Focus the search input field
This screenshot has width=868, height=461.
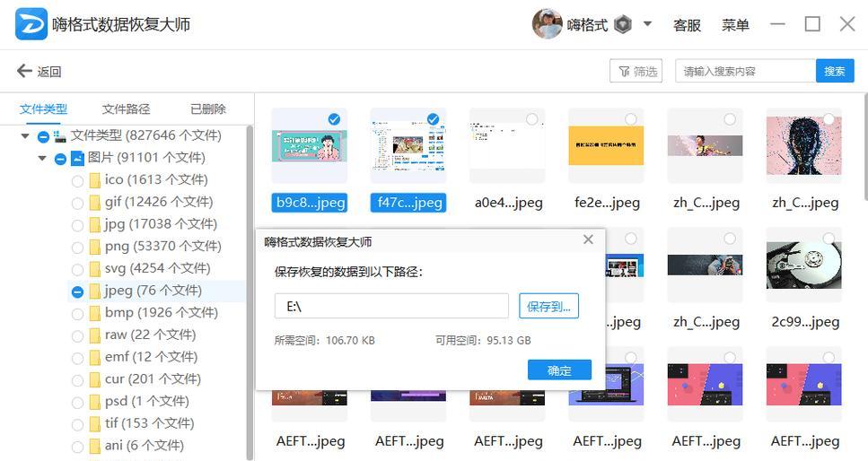[x=745, y=71]
